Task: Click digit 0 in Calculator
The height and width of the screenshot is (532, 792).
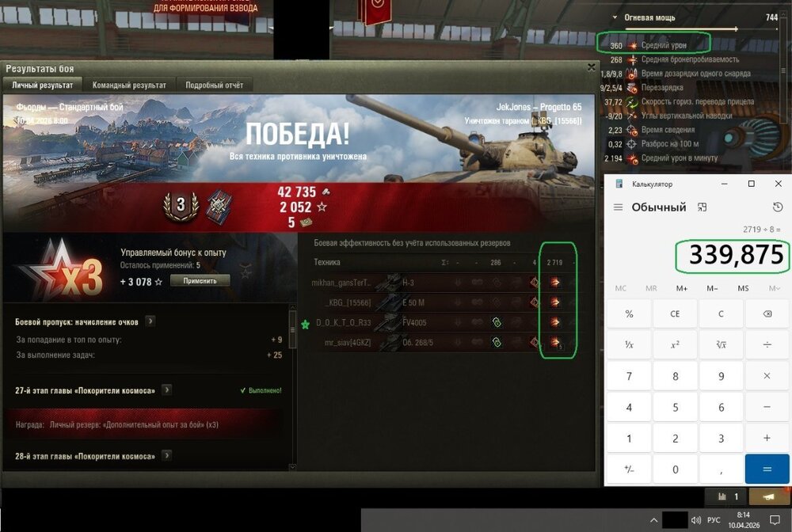Action: click(x=675, y=469)
